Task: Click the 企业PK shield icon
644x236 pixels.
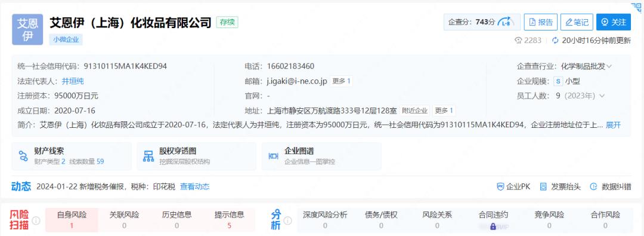Action: 501,186
